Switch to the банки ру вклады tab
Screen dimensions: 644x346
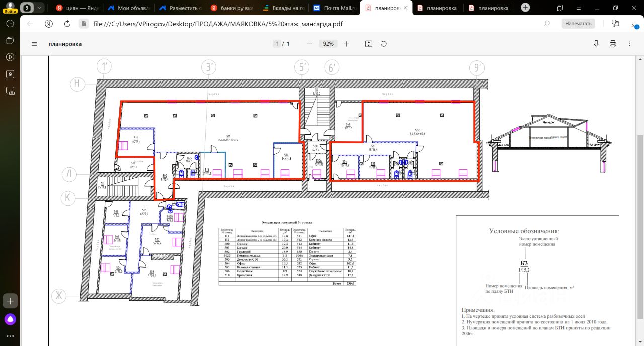tap(231, 8)
